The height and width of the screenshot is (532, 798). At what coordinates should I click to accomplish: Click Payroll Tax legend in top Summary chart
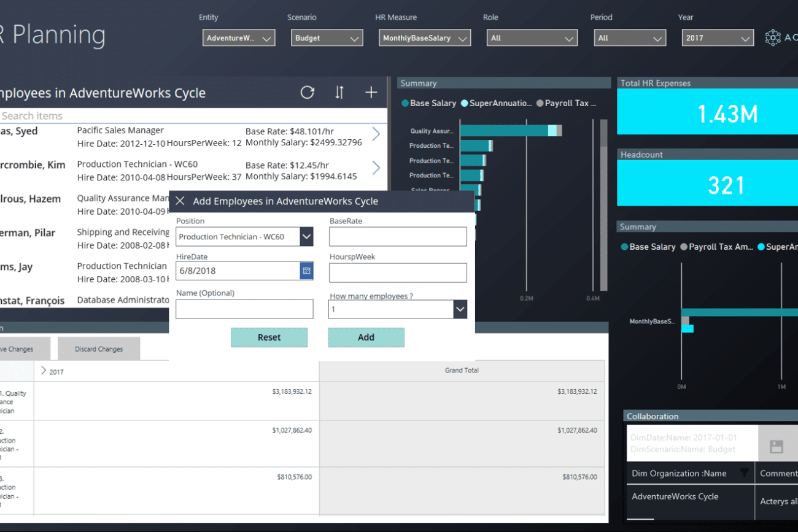tap(566, 103)
